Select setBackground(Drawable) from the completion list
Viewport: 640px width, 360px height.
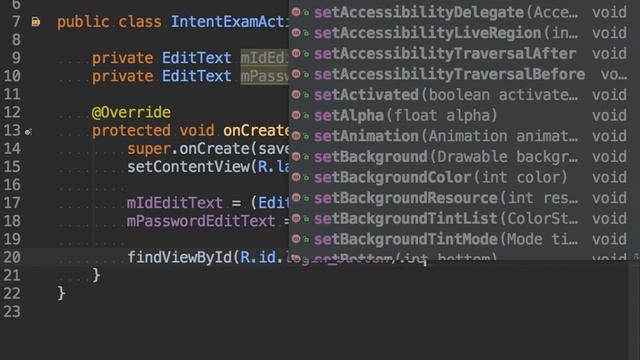click(x=459, y=156)
